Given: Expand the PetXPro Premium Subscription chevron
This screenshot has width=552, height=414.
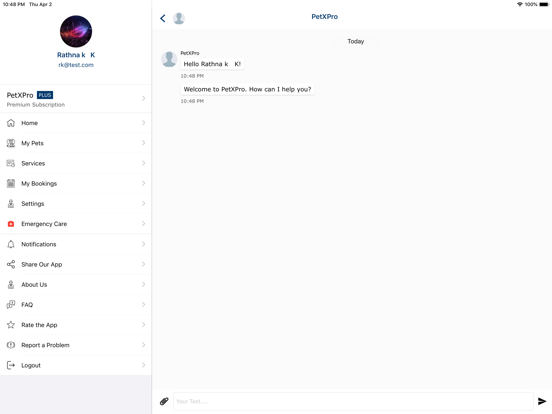Looking at the screenshot, I should coord(143,99).
